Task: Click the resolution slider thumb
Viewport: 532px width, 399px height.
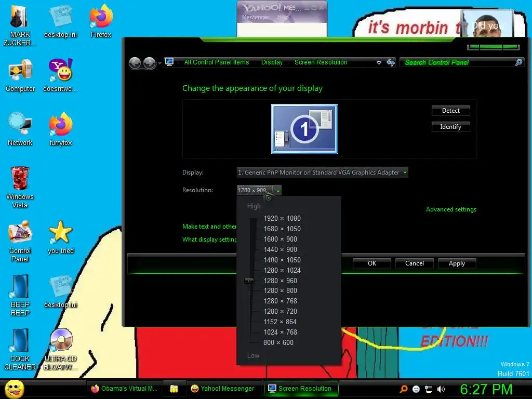Action: click(249, 281)
